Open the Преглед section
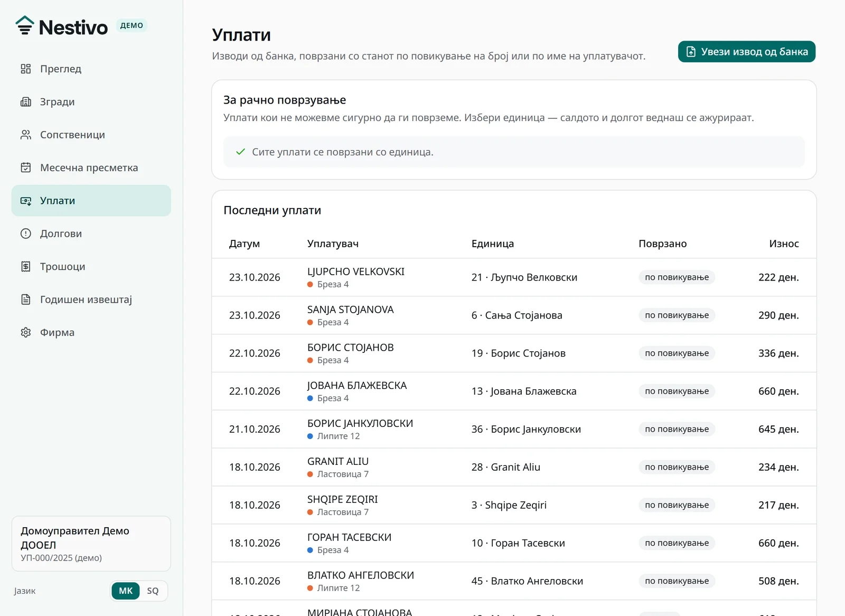 91,69
